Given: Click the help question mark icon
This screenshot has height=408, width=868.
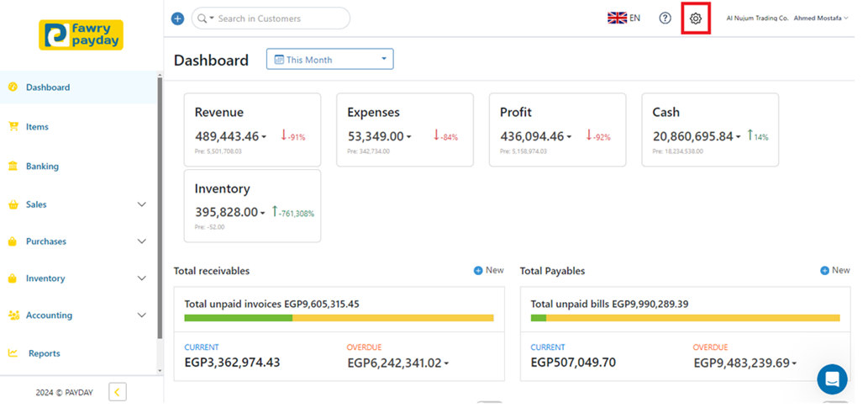Looking at the screenshot, I should (665, 19).
